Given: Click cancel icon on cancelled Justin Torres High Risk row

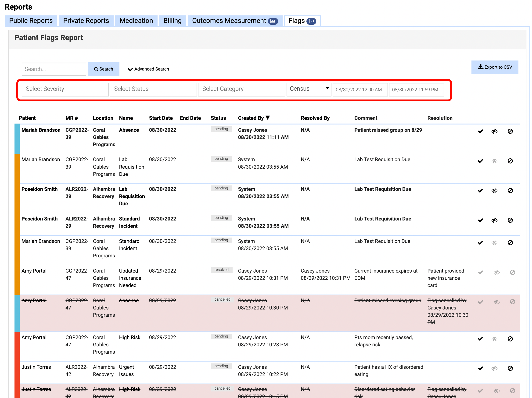Looking at the screenshot, I should tap(513, 391).
